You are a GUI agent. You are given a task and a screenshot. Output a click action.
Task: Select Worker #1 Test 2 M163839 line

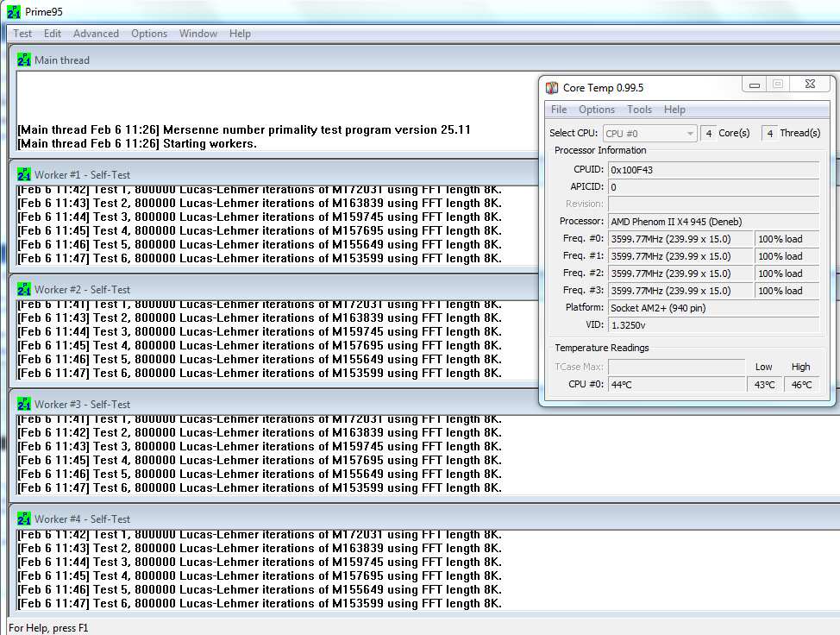(x=260, y=203)
